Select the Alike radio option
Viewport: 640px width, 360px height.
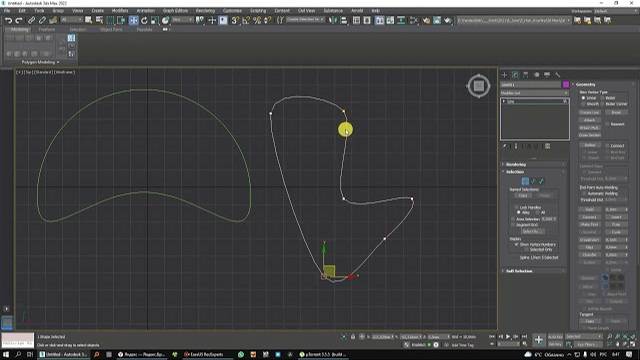pyautogui.click(x=519, y=212)
